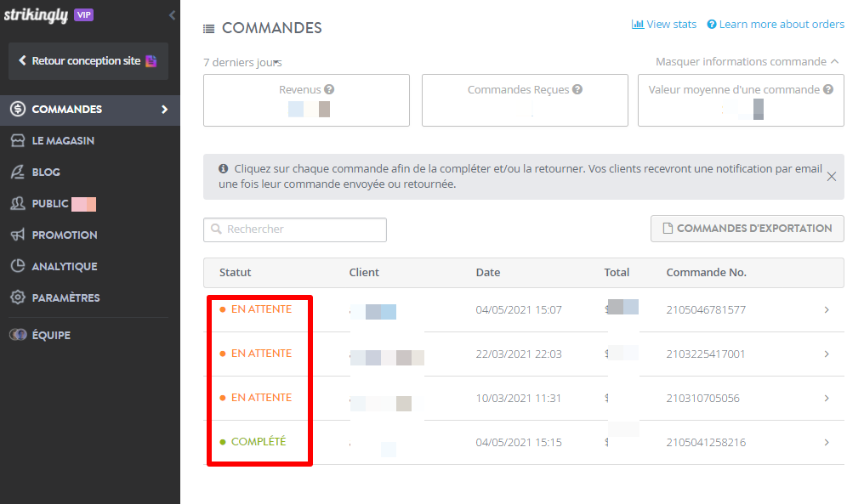Select Le Magasin store icon
Viewport: 864px width, 504px height.
(x=19, y=140)
